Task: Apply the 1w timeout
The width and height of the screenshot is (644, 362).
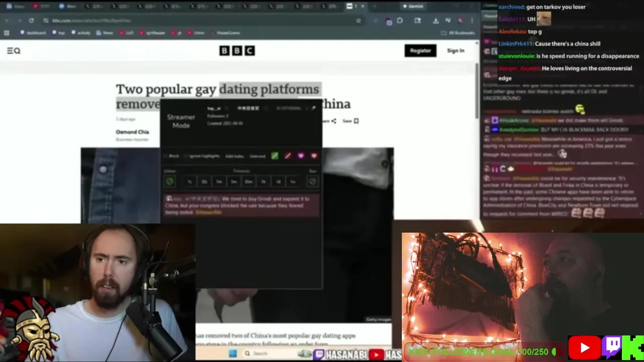Action: pos(293,182)
